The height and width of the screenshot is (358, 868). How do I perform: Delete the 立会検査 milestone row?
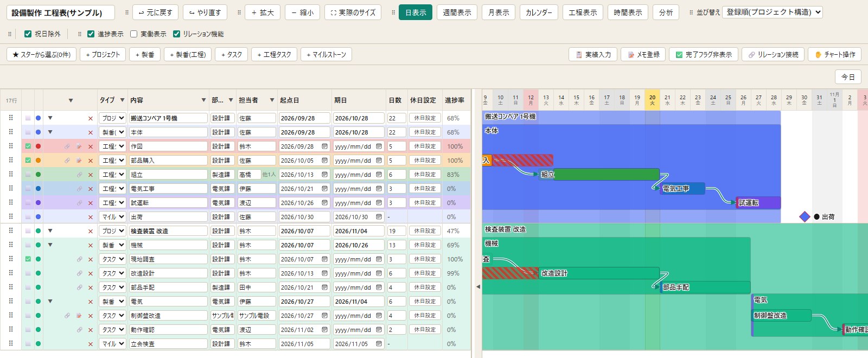coord(91,344)
